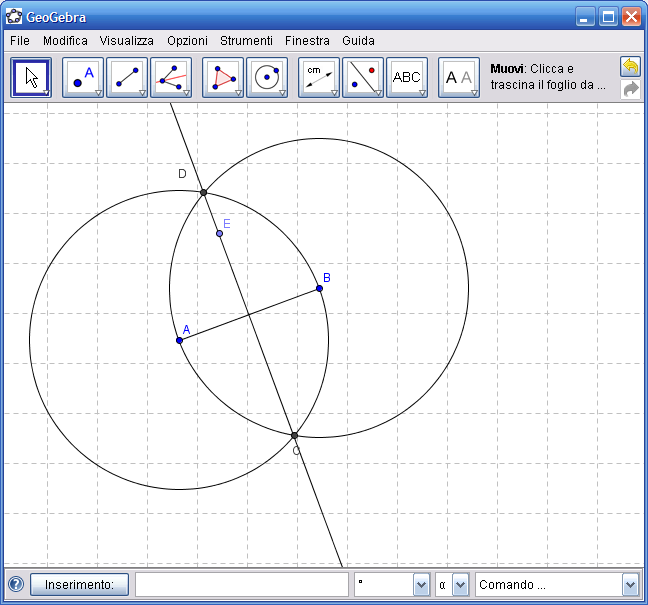648x605 pixels.
Task: Expand Polygon tool dropdown triangle
Action: (x=238, y=93)
